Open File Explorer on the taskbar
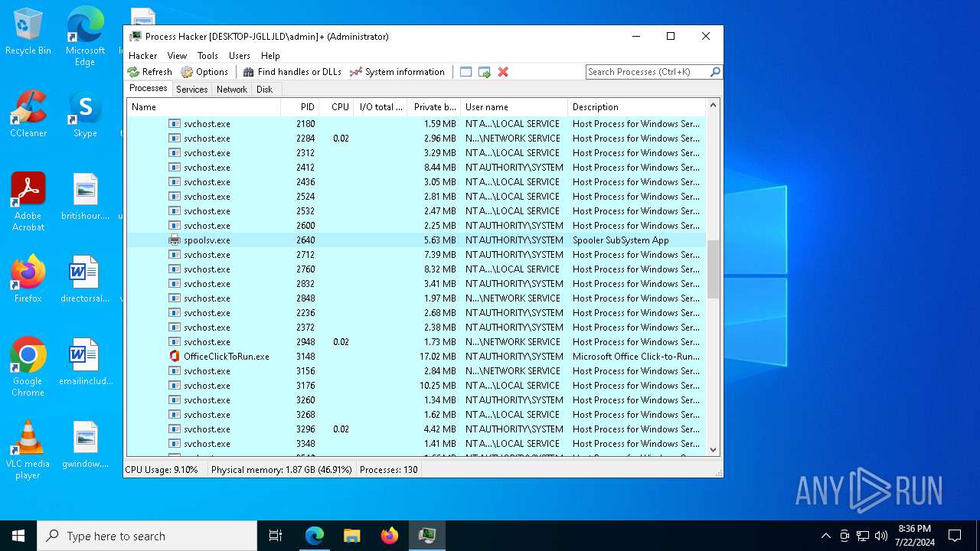The height and width of the screenshot is (551, 980). pos(351,536)
